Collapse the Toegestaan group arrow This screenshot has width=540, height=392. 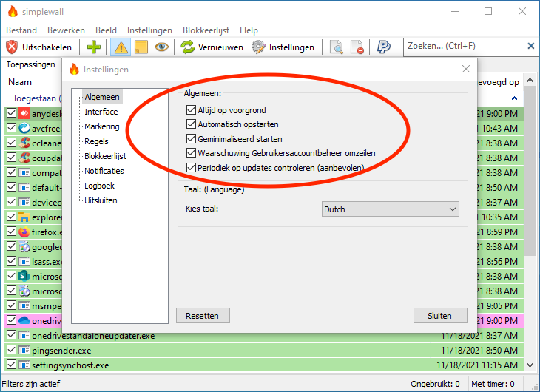[x=515, y=98]
